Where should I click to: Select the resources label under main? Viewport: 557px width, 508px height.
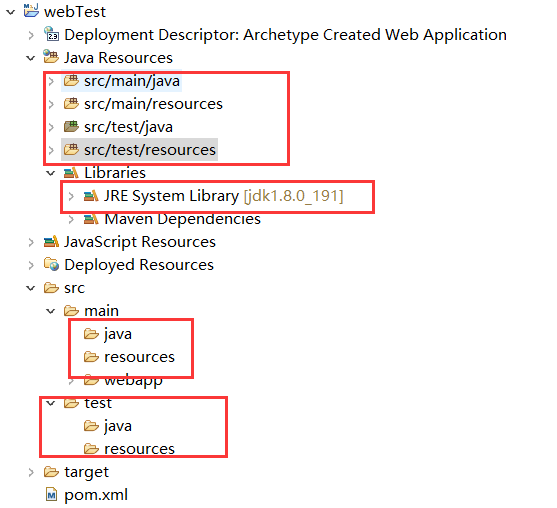point(140,357)
